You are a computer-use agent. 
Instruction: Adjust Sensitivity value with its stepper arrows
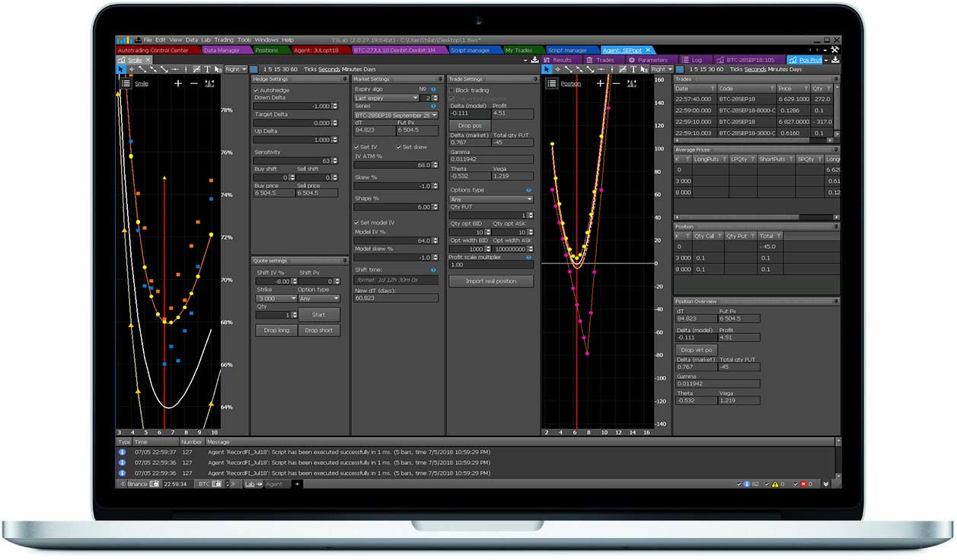coord(337,161)
